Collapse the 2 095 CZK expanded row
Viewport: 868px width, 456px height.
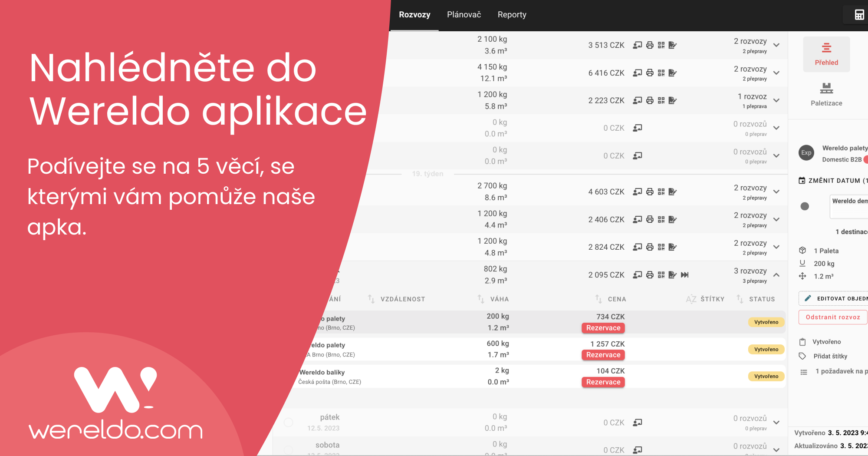(x=776, y=275)
